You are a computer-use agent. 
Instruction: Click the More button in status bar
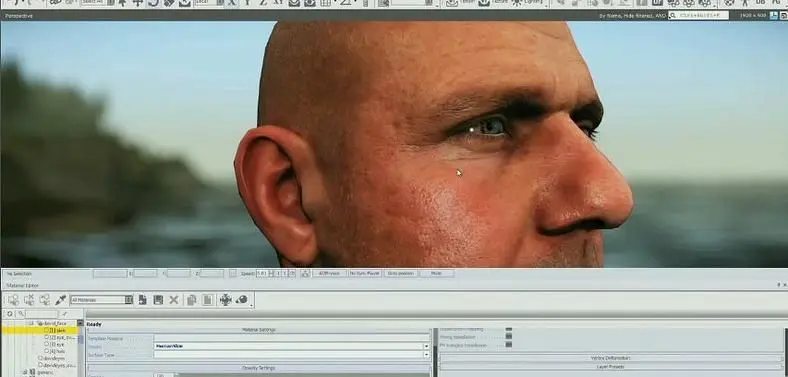(x=436, y=273)
